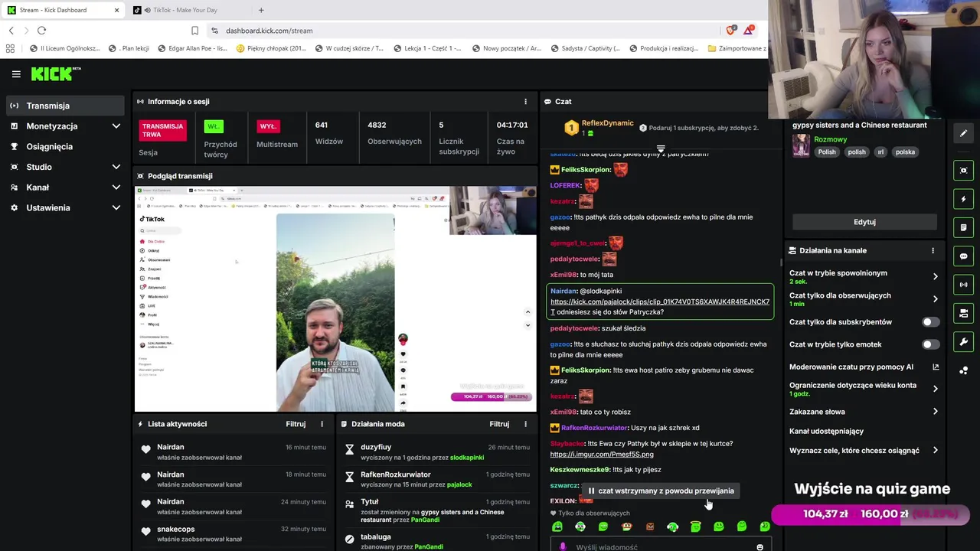Toggle the lightning bolt activity icon in right rail
The image size is (980, 551).
[964, 199]
